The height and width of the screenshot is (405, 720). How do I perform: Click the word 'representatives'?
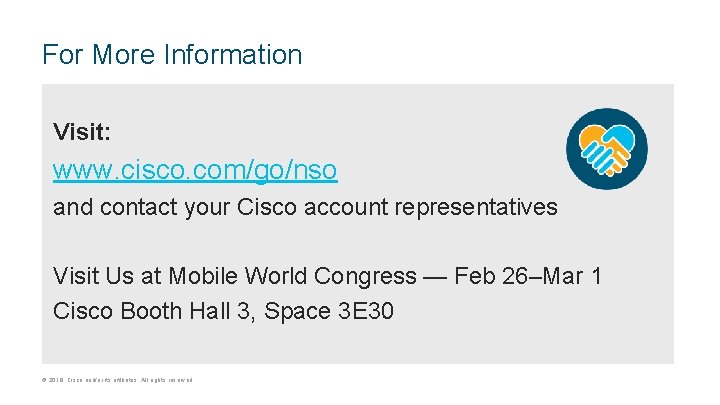pyautogui.click(x=476, y=207)
